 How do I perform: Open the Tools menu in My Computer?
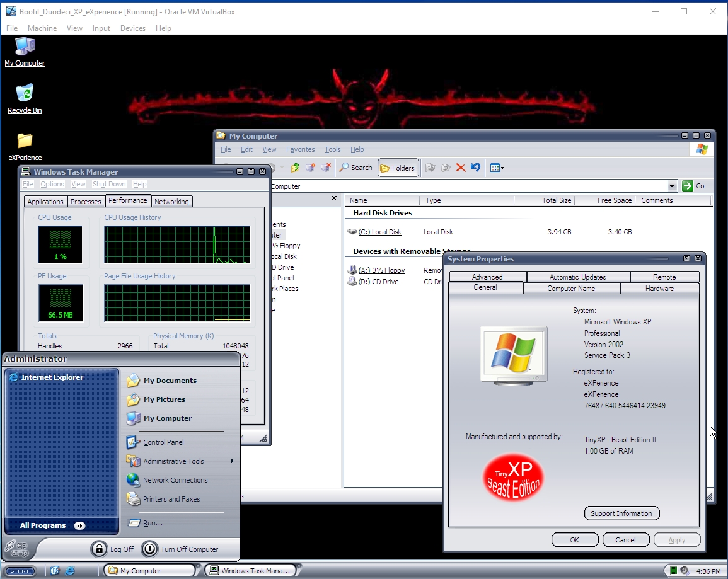click(x=332, y=149)
